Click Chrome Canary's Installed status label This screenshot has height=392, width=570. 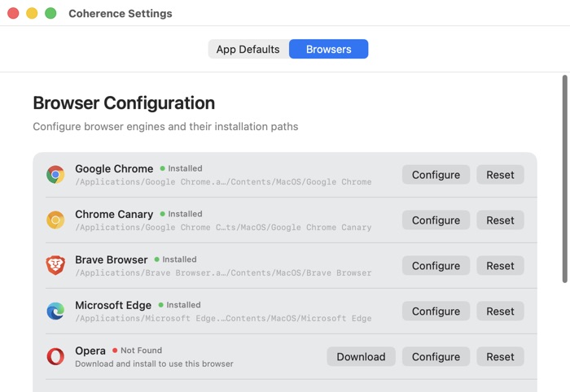(182, 214)
